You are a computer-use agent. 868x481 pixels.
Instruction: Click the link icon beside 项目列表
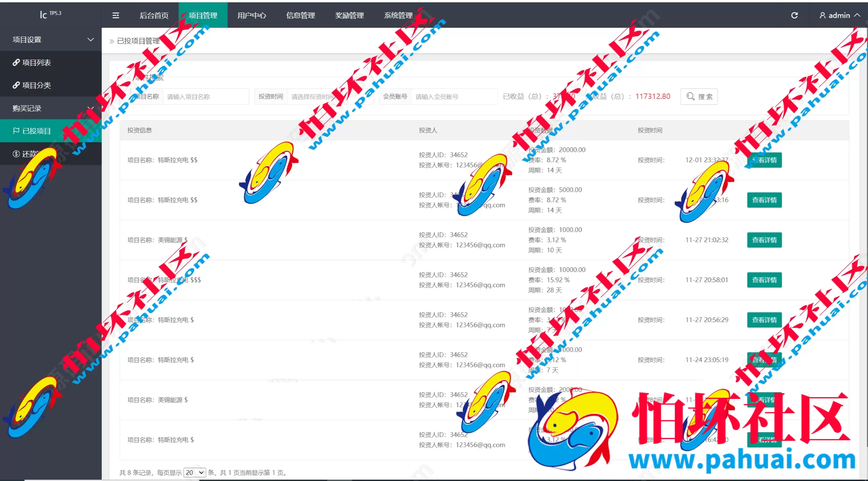pyautogui.click(x=16, y=62)
